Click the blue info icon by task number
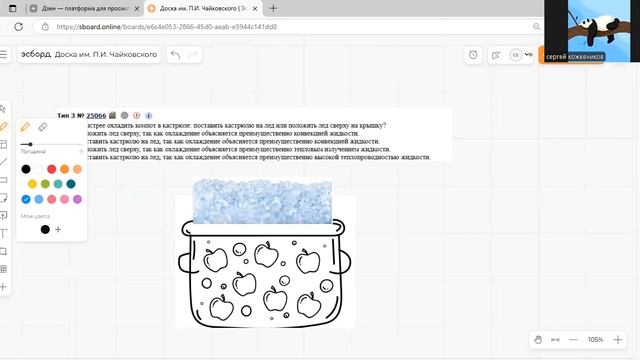Viewport: 640px width, 360px height. 149,116
